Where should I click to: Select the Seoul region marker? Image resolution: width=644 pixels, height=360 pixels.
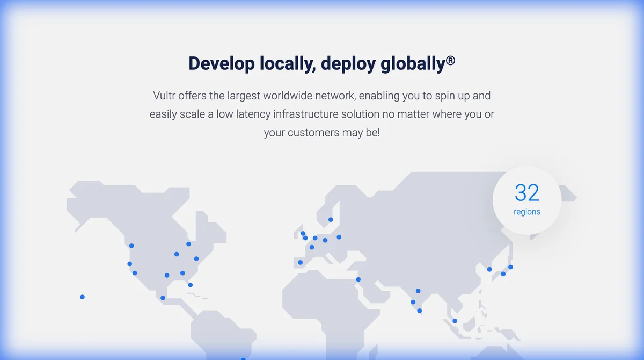coord(489,269)
